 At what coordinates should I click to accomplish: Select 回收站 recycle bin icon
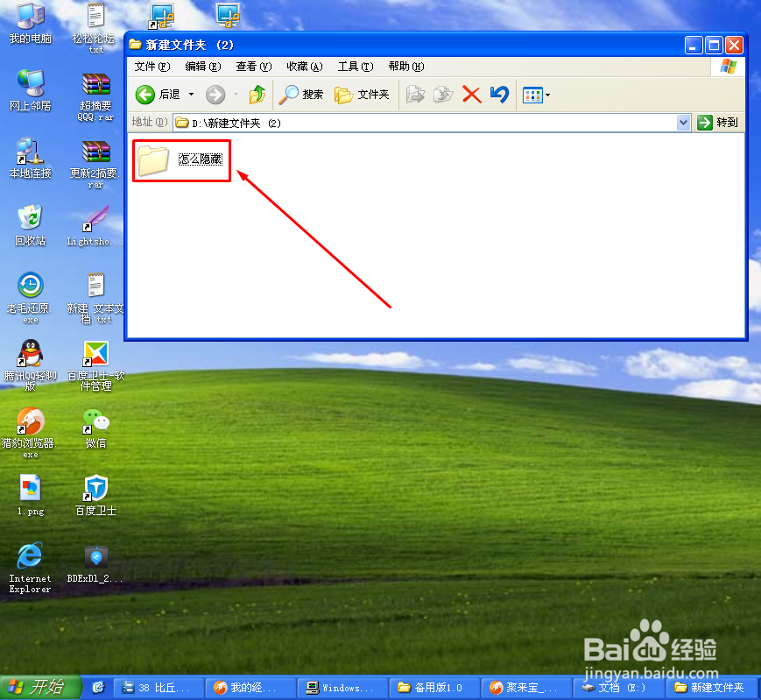(x=31, y=225)
